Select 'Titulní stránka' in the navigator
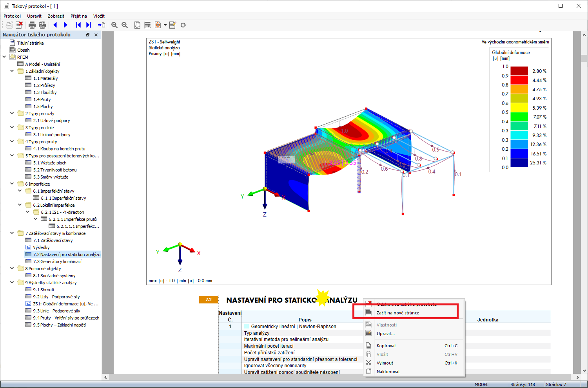This screenshot has width=588, height=388. click(x=30, y=43)
